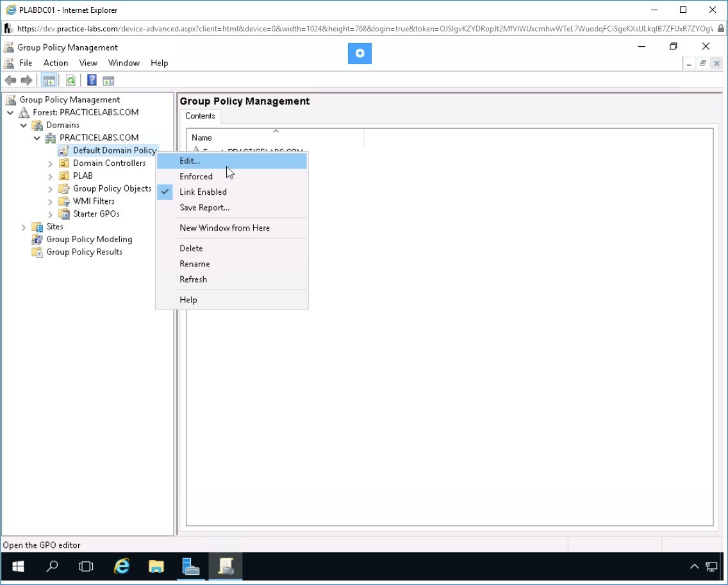Select Delete in the context menu

point(232,249)
